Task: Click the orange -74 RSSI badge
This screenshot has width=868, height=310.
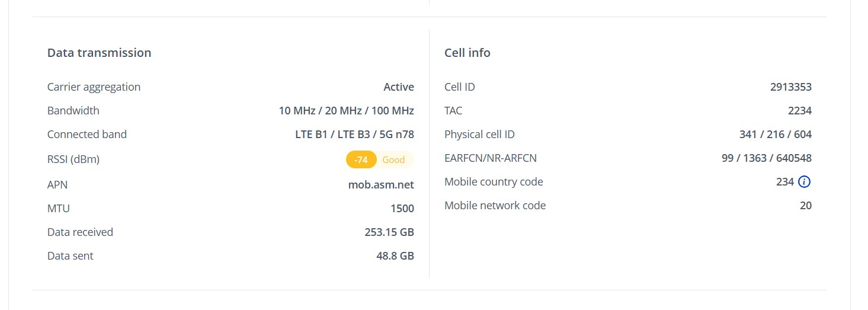Action: (x=361, y=159)
